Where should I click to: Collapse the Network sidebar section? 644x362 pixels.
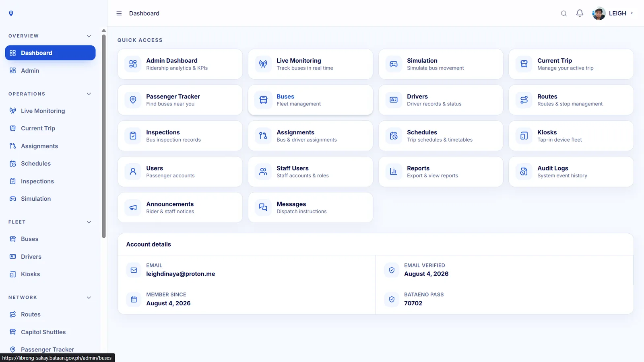[89, 298]
